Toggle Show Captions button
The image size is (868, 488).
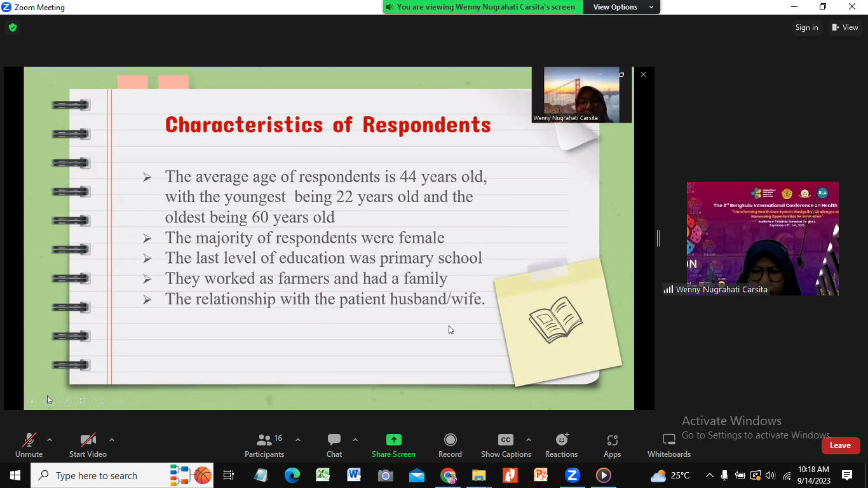click(506, 445)
